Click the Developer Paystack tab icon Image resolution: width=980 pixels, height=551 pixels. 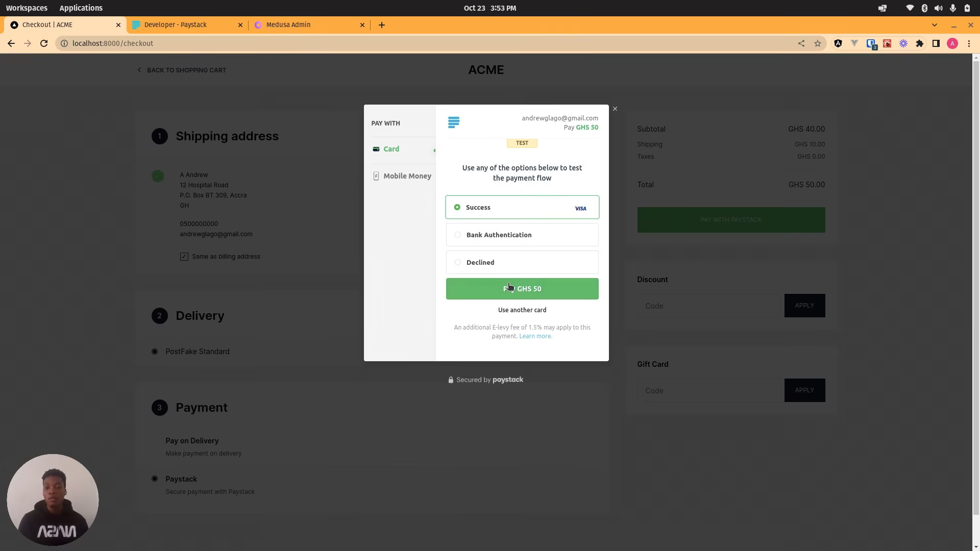pyautogui.click(x=135, y=25)
